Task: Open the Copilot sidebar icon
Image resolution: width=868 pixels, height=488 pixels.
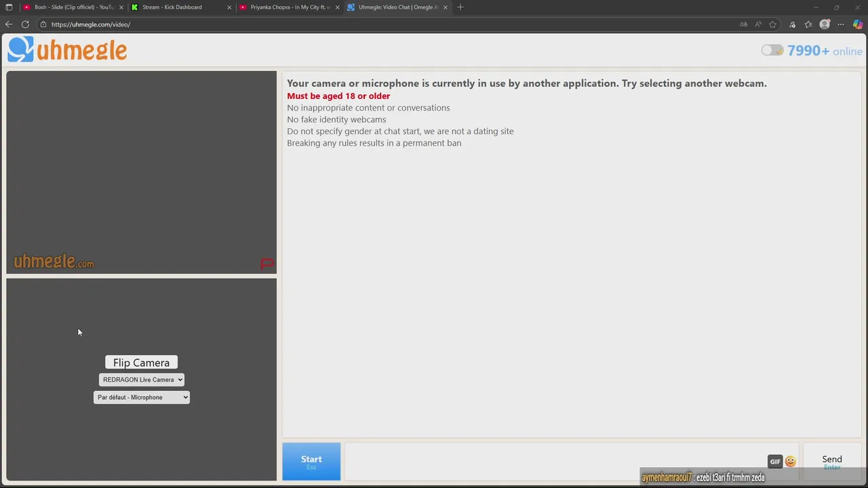Action: [858, 24]
